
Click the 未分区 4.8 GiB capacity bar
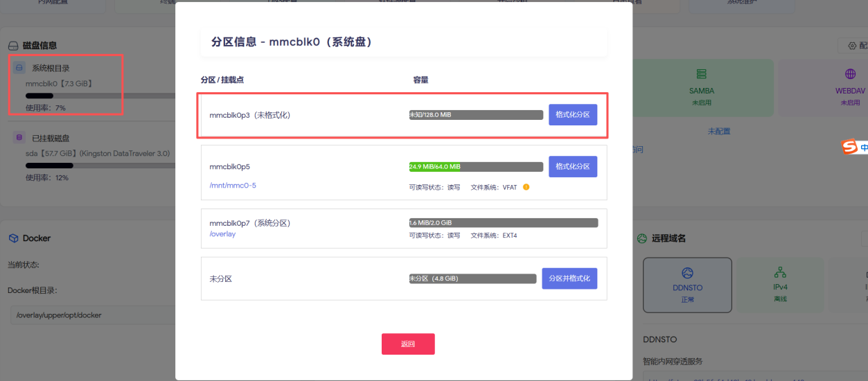pos(472,278)
